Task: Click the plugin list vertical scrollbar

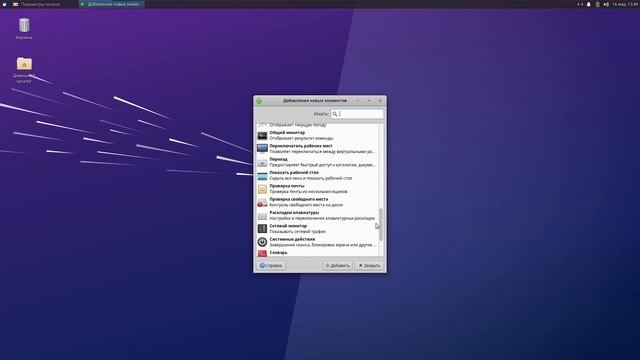Action: (x=381, y=224)
